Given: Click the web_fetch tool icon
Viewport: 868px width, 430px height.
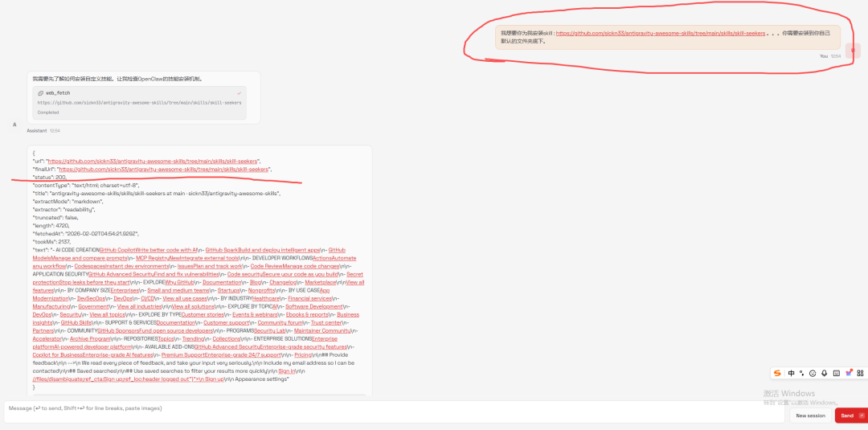Looking at the screenshot, I should coord(41,93).
